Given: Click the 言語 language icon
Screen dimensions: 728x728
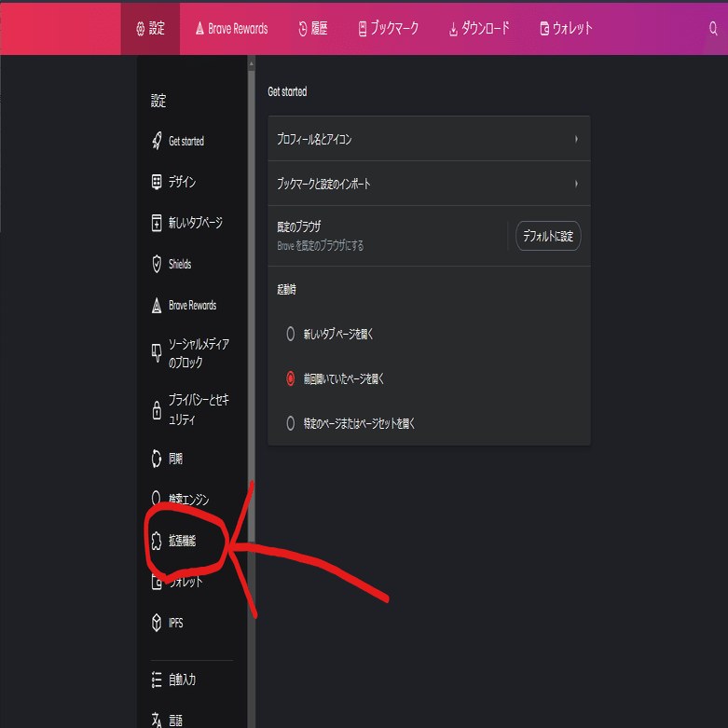Looking at the screenshot, I should [x=157, y=720].
